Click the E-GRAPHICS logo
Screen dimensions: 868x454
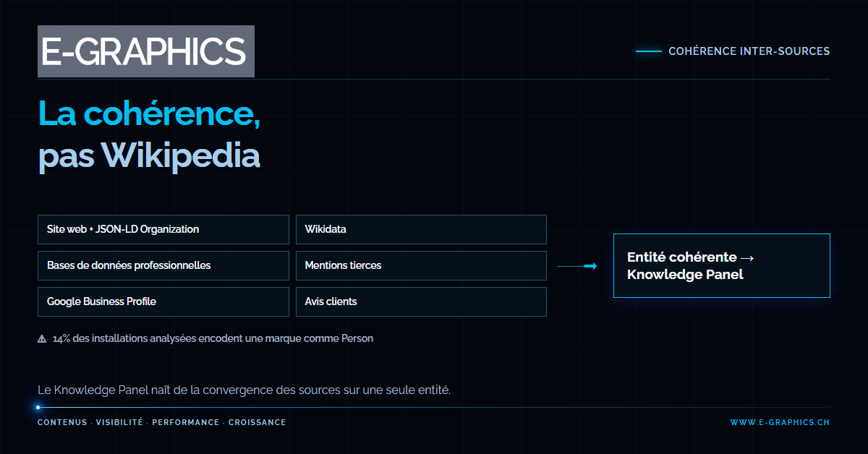click(146, 51)
